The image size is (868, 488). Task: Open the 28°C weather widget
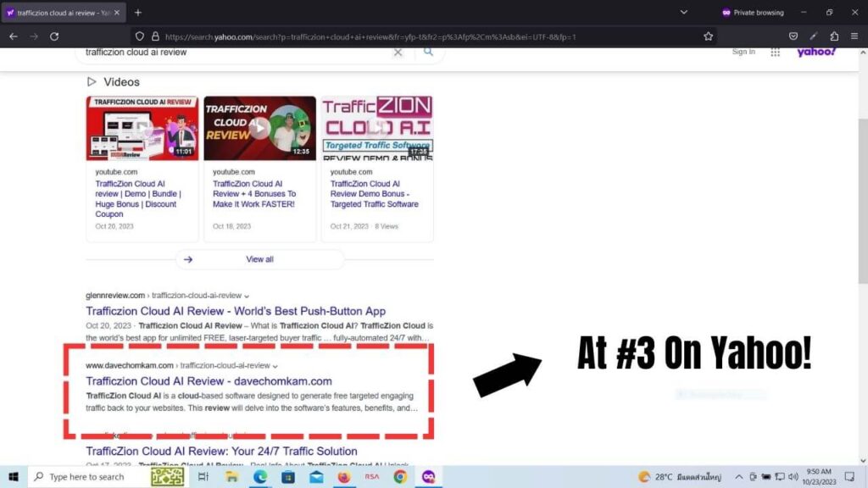point(680,476)
